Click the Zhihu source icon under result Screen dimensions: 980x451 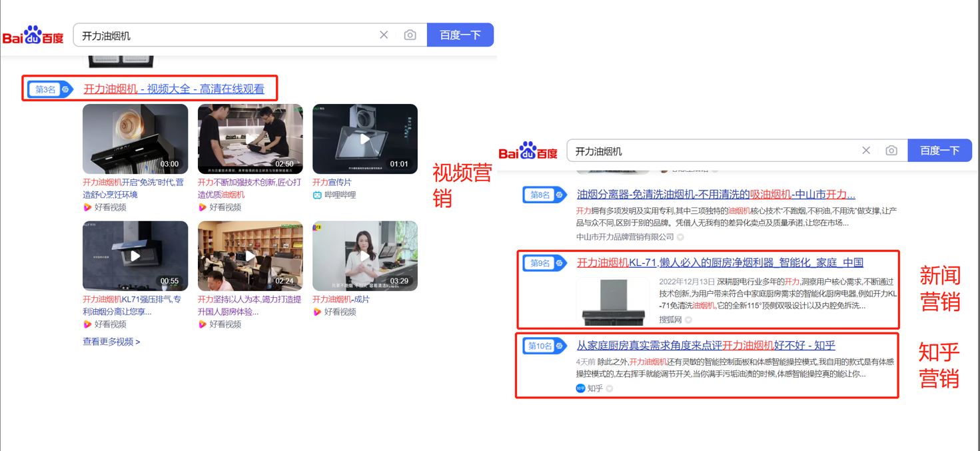coord(580,388)
